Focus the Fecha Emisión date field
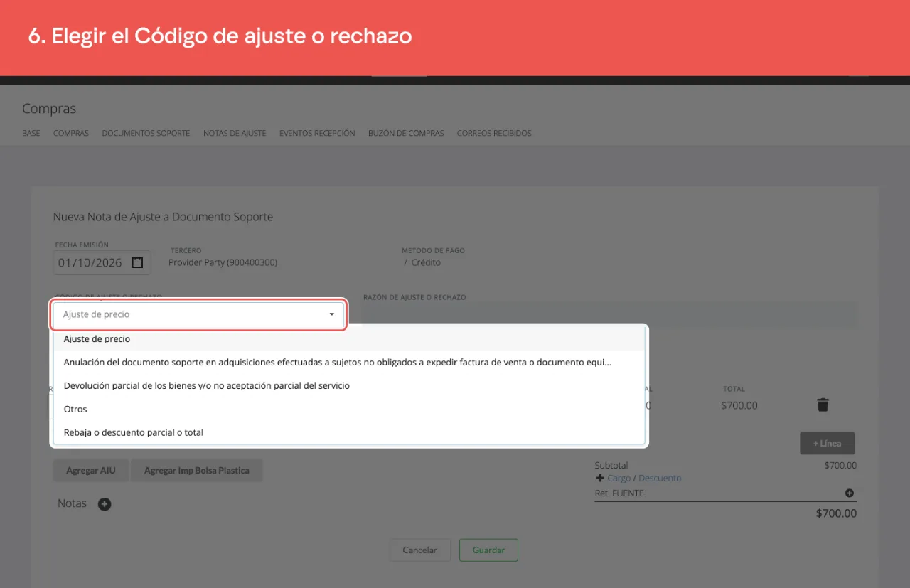 (x=102, y=262)
